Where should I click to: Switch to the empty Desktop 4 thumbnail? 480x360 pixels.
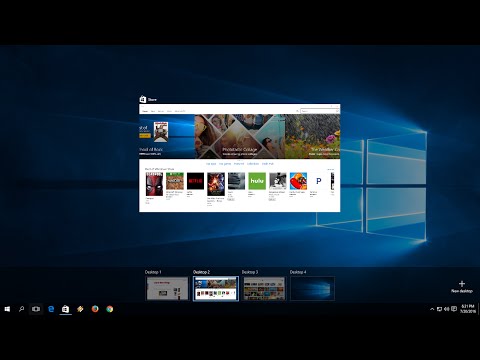(312, 289)
